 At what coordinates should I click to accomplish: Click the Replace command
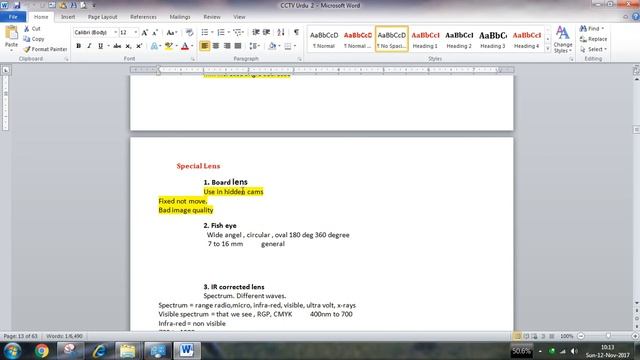593,39
